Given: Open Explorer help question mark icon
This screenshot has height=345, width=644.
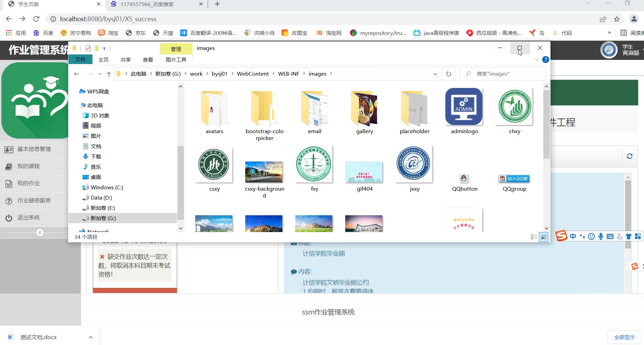Looking at the screenshot, I should [x=546, y=60].
